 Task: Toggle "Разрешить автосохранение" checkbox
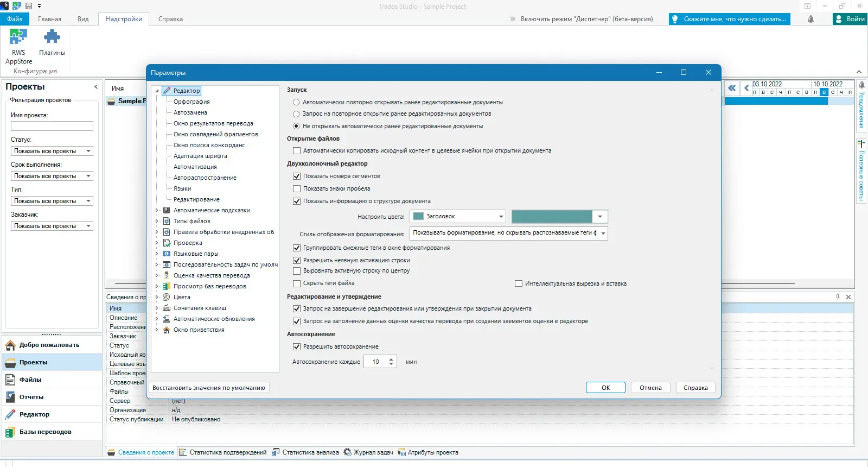(297, 346)
